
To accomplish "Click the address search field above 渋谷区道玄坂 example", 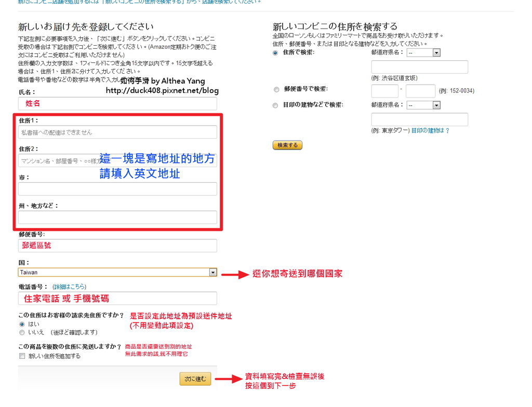I will click(420, 67).
